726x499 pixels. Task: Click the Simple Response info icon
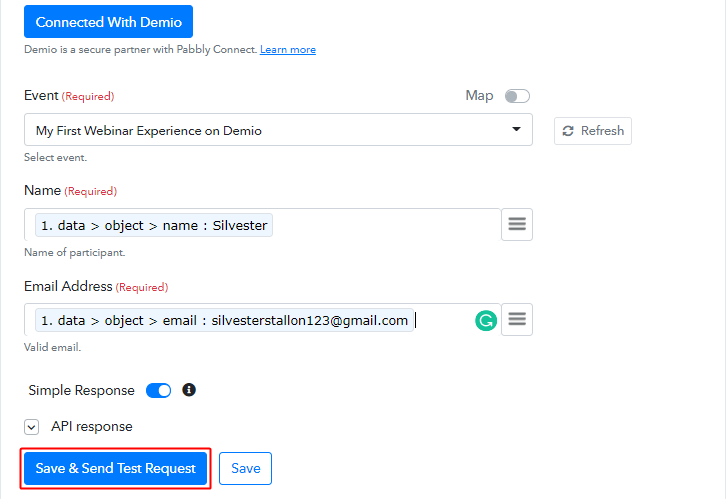pos(188,390)
